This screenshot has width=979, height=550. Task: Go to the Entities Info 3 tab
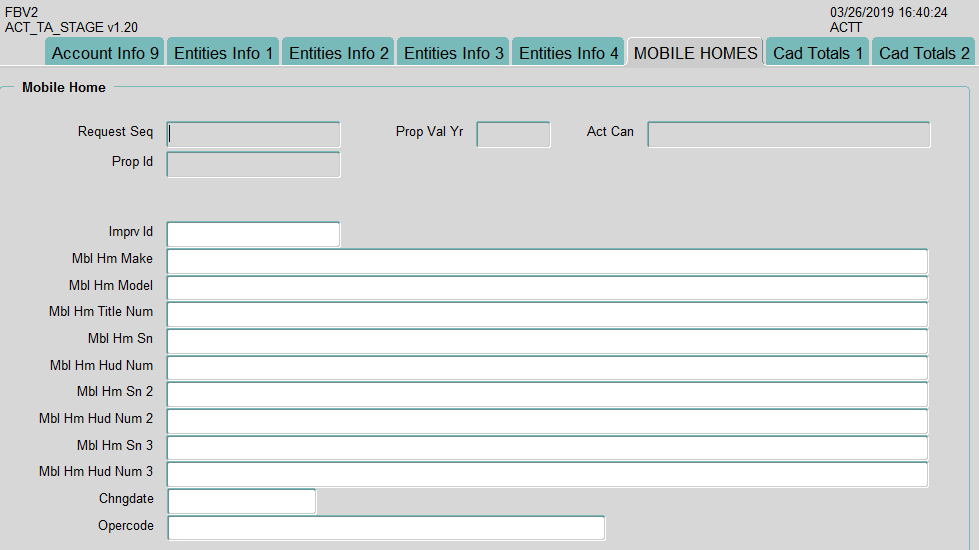(453, 53)
